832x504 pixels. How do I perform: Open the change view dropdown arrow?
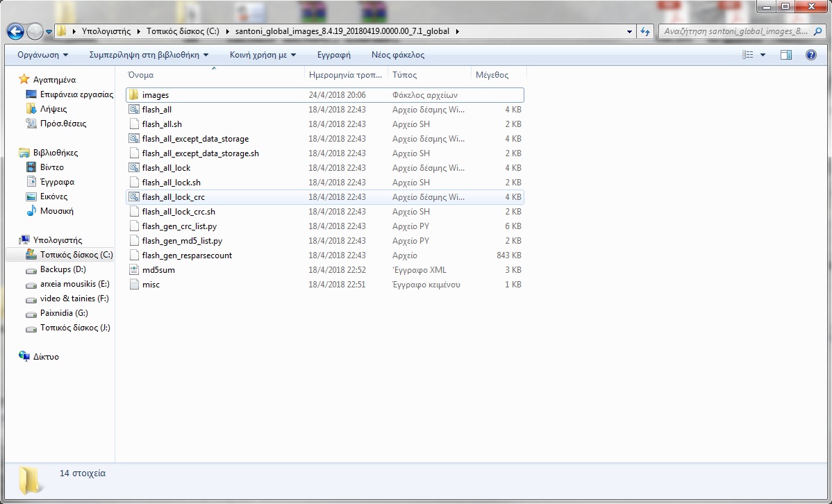[x=763, y=55]
